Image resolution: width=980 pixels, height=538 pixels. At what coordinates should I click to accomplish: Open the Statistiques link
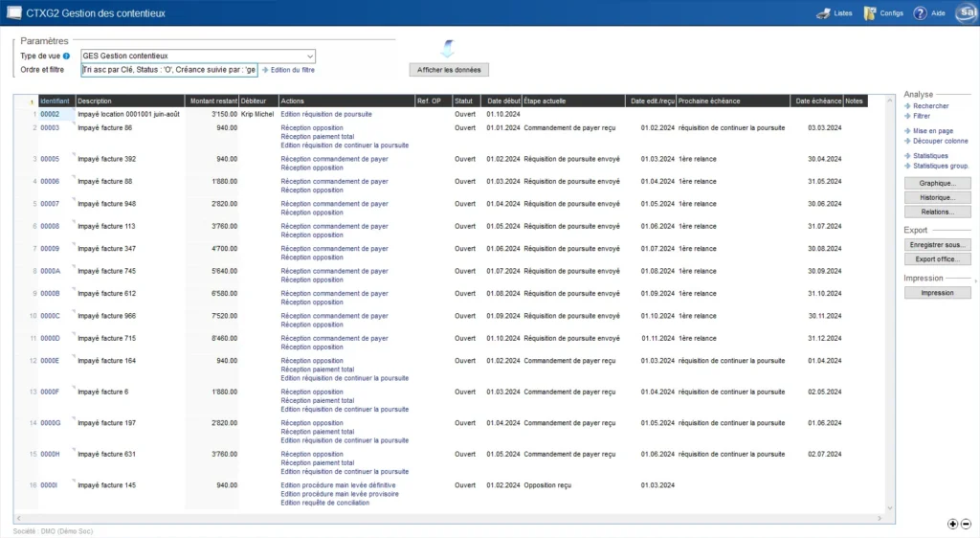[930, 156]
